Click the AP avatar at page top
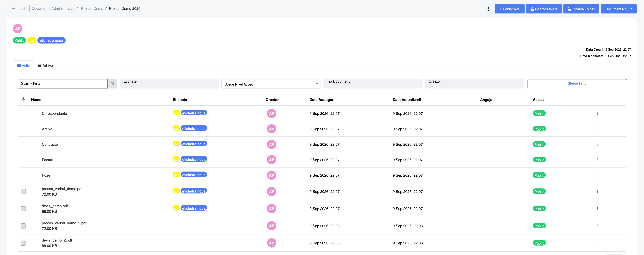This screenshot has height=255, width=644. pyautogui.click(x=18, y=29)
